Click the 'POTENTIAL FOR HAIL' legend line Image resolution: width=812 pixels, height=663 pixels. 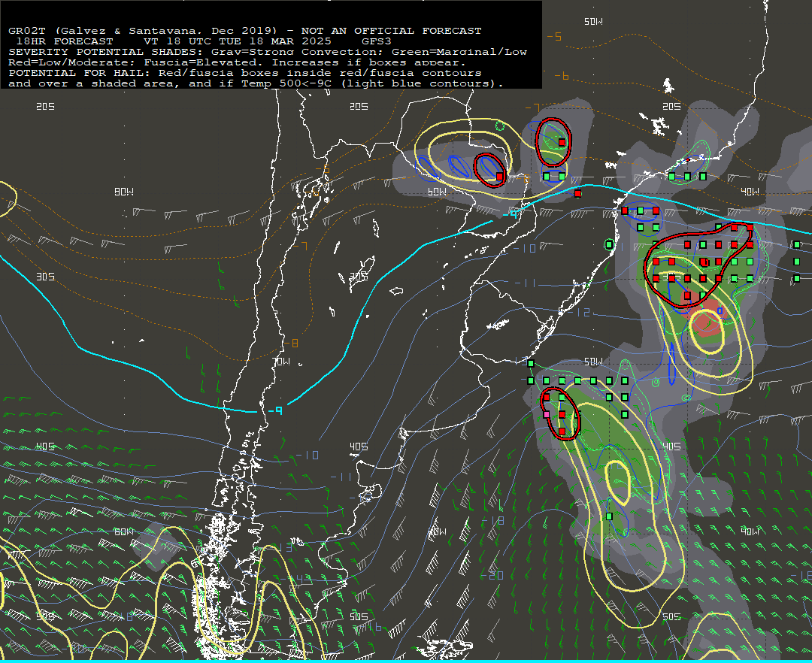244,73
